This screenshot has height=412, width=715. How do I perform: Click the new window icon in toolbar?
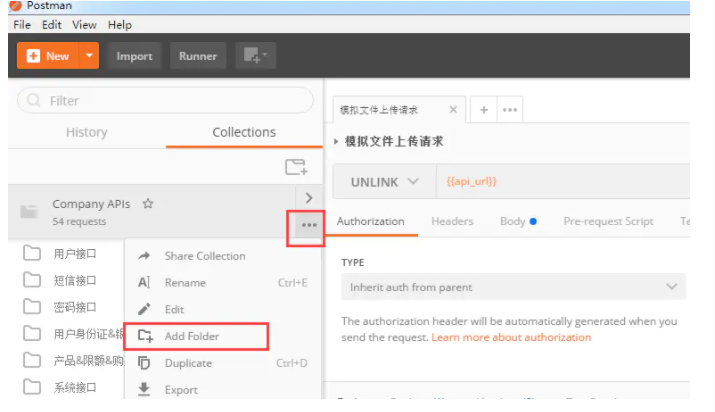click(255, 56)
